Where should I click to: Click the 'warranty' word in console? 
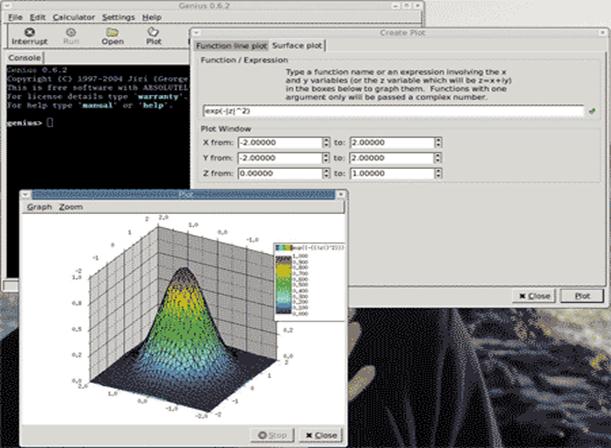pos(158,97)
